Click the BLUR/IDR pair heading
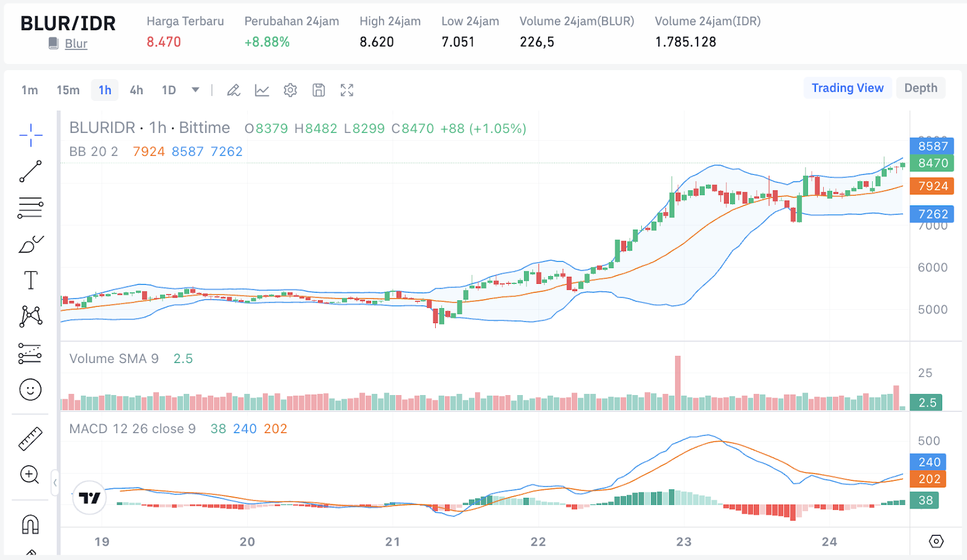 (x=68, y=24)
